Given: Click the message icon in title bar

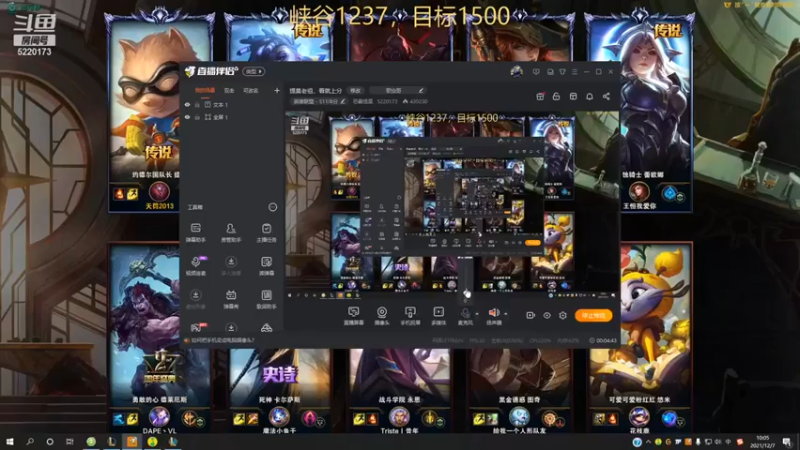Looking at the screenshot, I should pos(536,72).
